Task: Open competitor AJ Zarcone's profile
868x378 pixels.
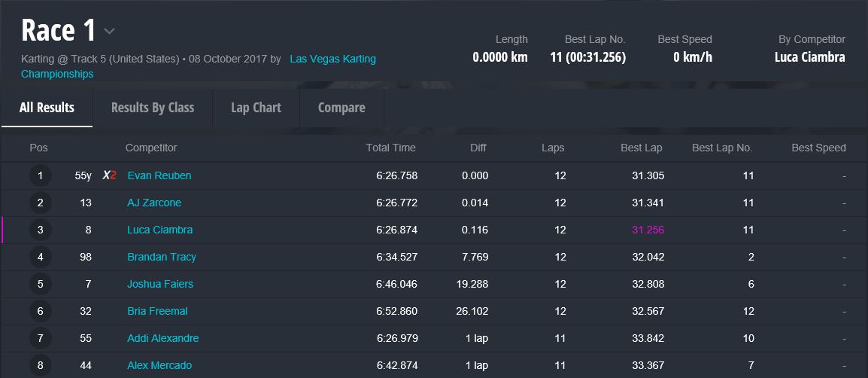Action: point(154,203)
